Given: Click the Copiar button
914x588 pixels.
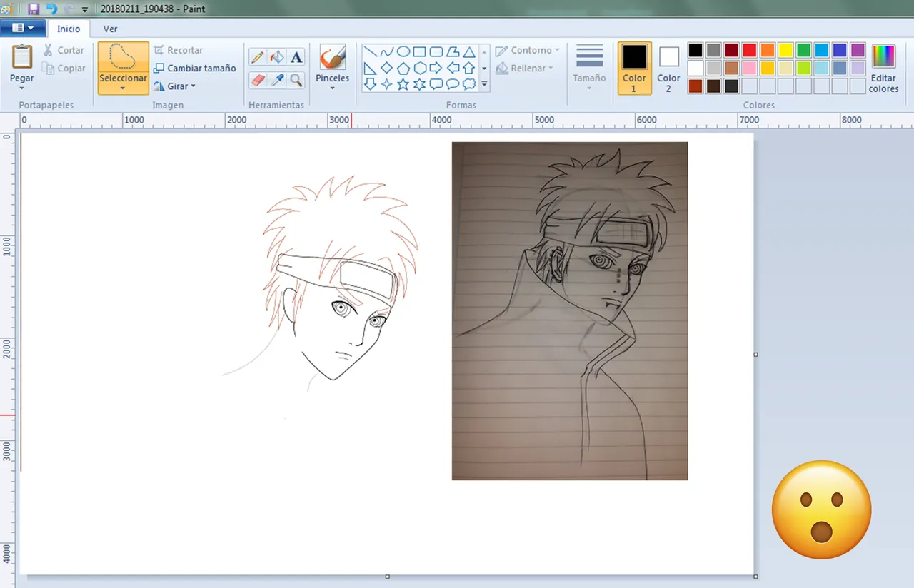Looking at the screenshot, I should tap(64, 69).
